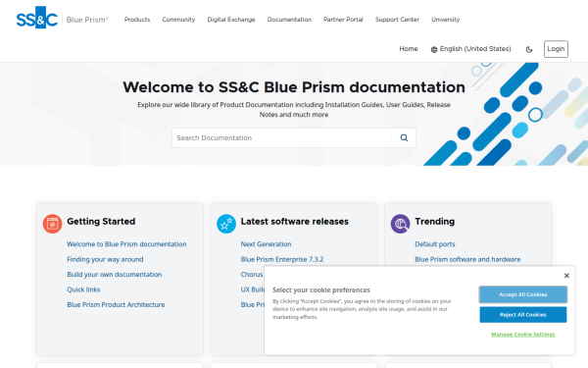Open the Next Generation release link
The height and width of the screenshot is (368, 588).
coord(266,244)
